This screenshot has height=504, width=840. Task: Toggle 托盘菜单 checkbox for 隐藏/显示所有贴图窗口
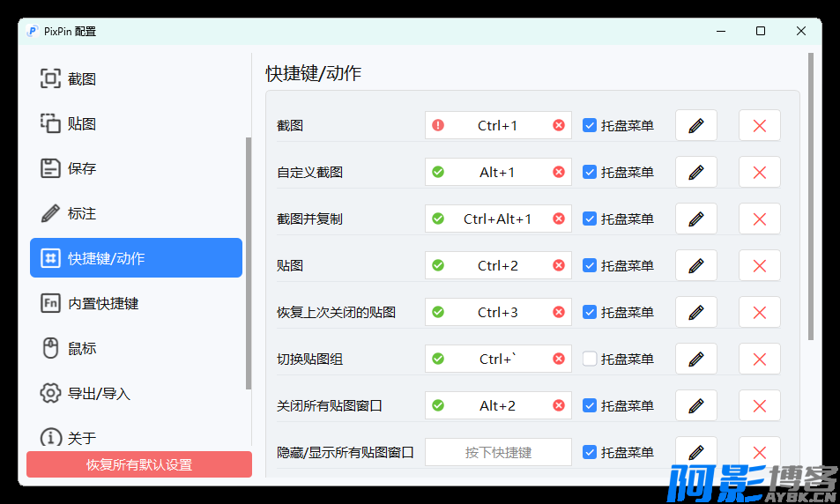(590, 453)
